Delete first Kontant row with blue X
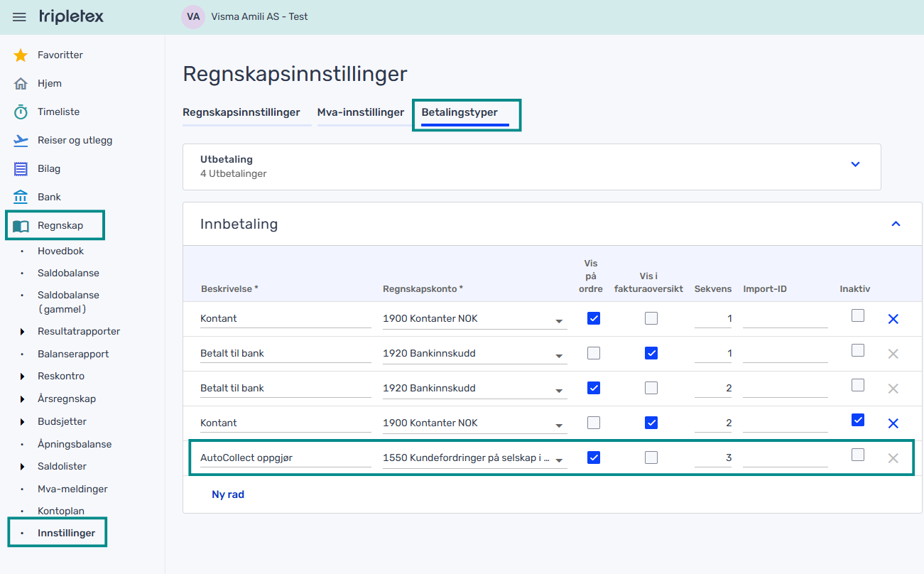The image size is (924, 574). coord(893,319)
